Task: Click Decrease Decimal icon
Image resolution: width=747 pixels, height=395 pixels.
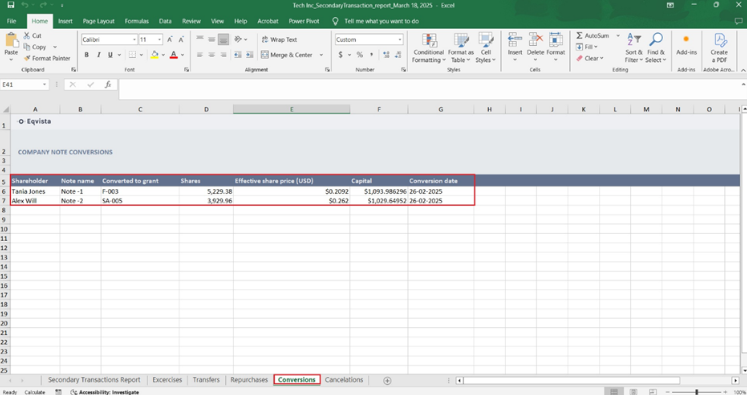Action: pyautogui.click(x=398, y=55)
